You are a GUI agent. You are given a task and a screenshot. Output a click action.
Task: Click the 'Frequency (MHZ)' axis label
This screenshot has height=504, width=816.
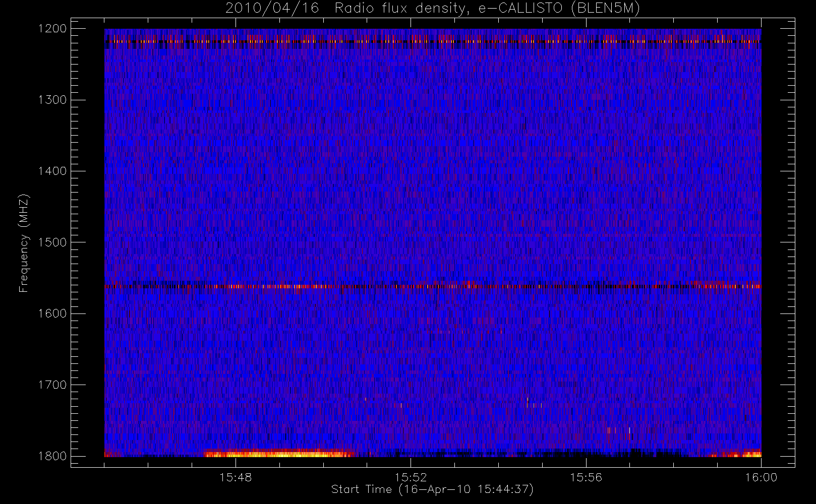pos(24,243)
